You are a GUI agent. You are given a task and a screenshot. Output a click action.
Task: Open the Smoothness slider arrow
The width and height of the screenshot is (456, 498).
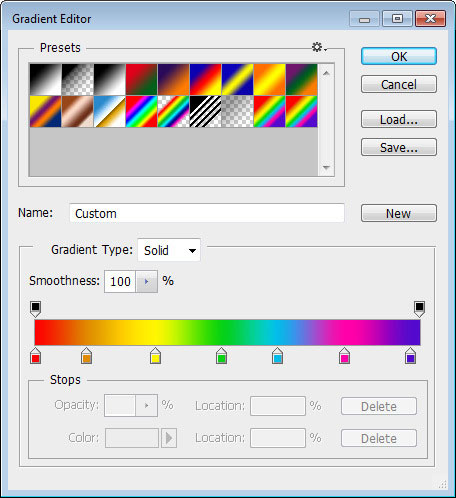(x=146, y=281)
